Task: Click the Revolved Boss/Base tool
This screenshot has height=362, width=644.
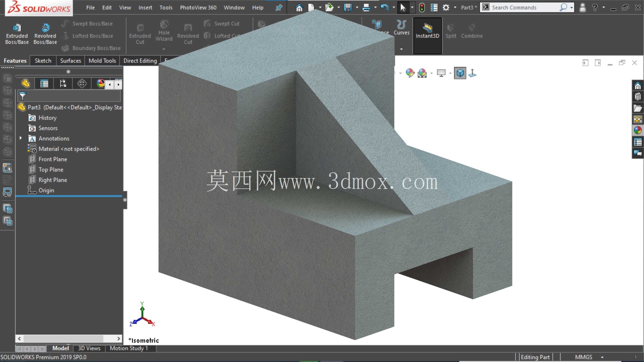Action: click(45, 34)
